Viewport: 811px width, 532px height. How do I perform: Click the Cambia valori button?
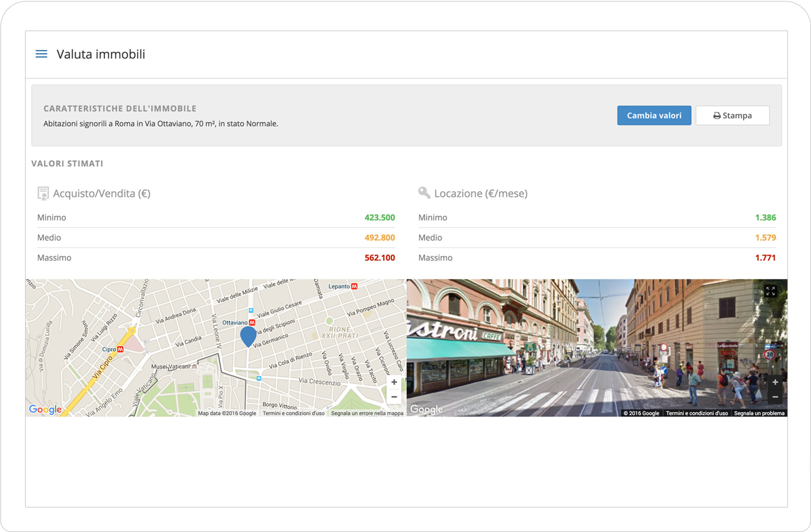[654, 115]
